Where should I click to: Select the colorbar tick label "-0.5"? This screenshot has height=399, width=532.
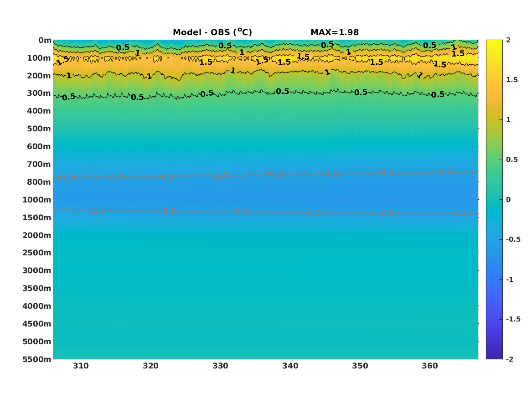(x=513, y=239)
